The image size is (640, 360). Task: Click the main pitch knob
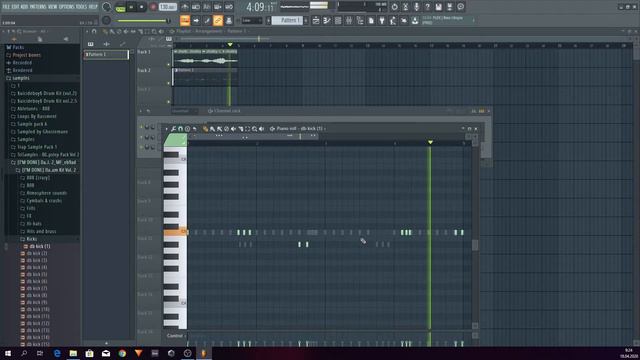coord(107,20)
